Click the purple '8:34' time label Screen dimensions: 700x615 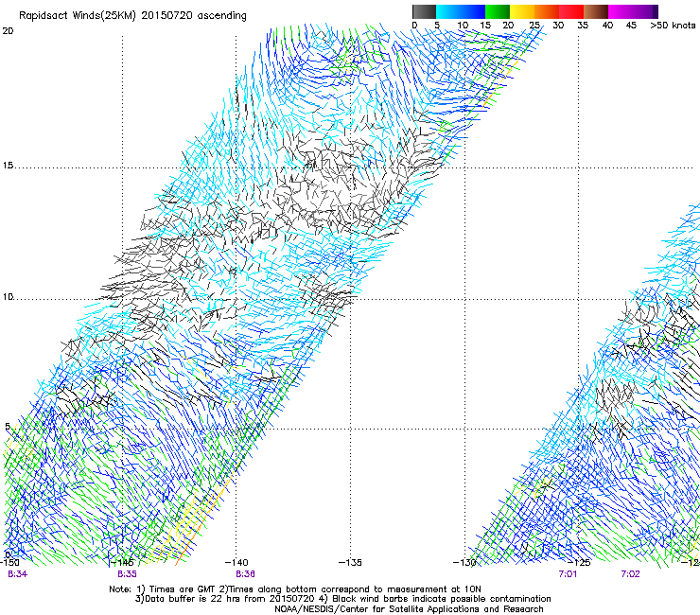17,574
